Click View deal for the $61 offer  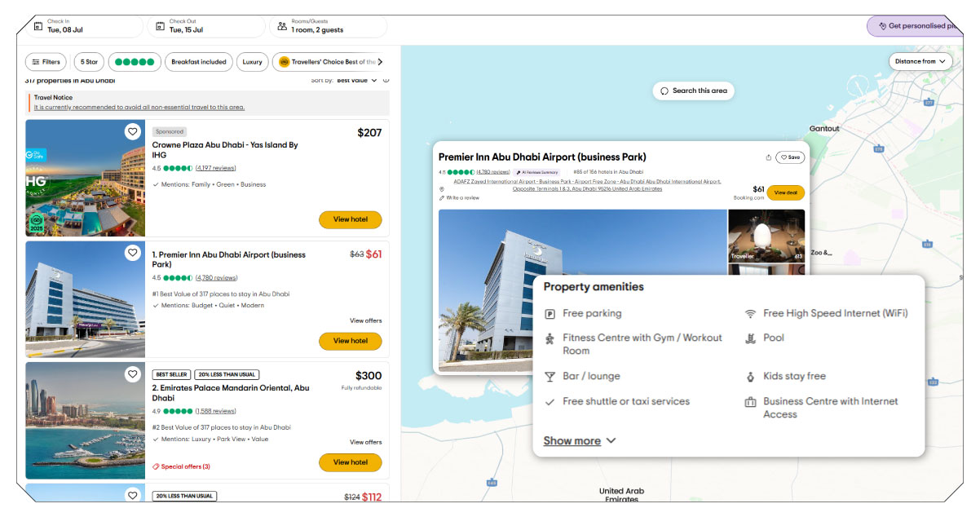click(785, 192)
